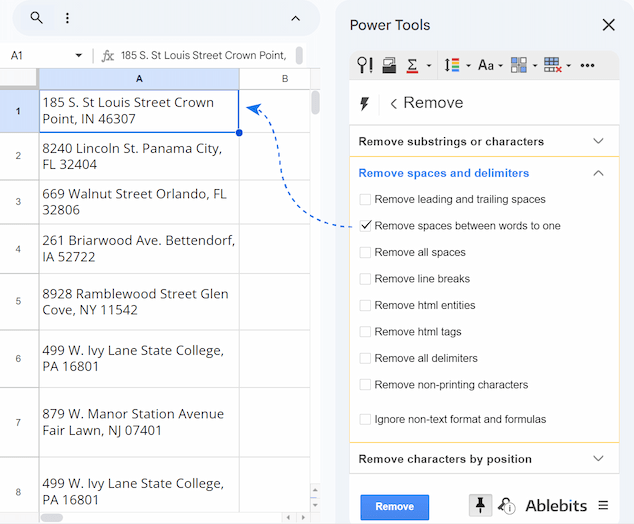Open the Aa text tool dropdown arrow
This screenshot has height=524, width=634.
tap(500, 66)
